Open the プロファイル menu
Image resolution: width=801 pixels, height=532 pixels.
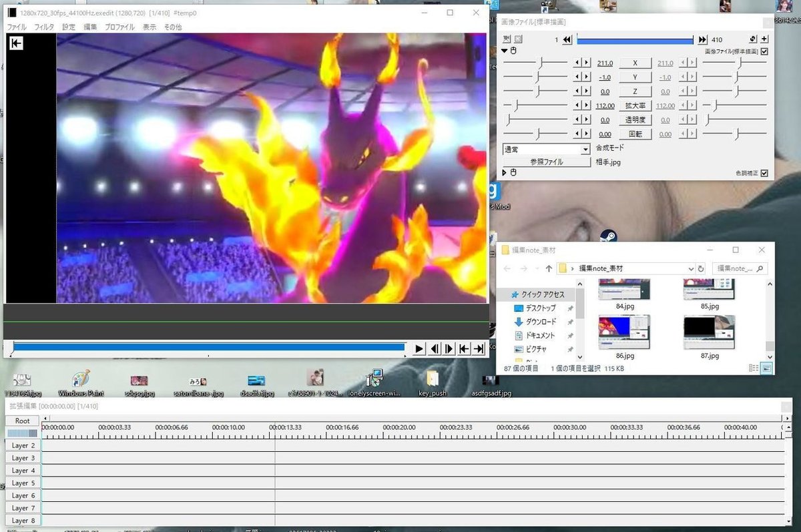(119, 27)
